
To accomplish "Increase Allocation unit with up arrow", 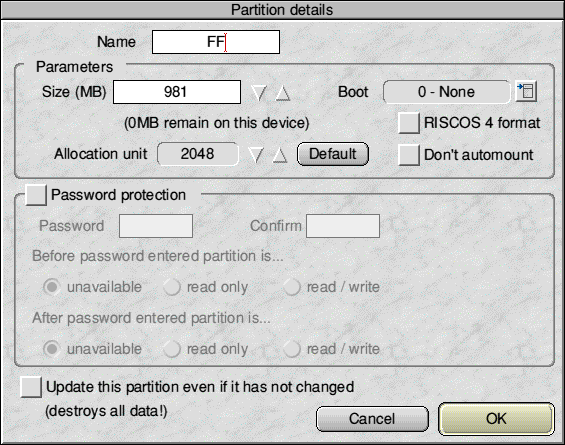I will [x=280, y=155].
